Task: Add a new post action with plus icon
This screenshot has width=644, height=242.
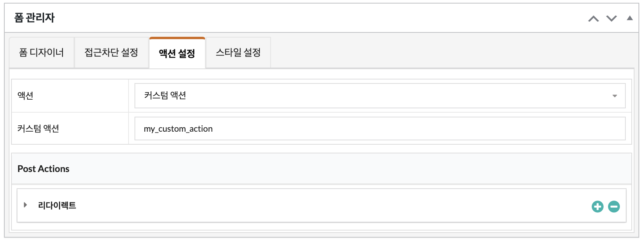Action: pos(597,206)
